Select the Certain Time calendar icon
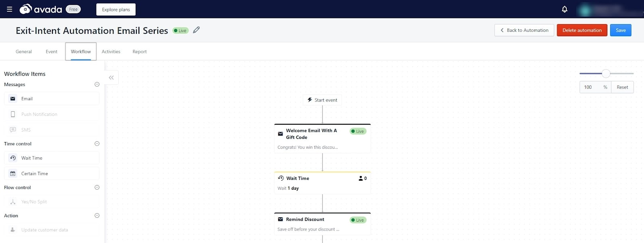 (13, 174)
